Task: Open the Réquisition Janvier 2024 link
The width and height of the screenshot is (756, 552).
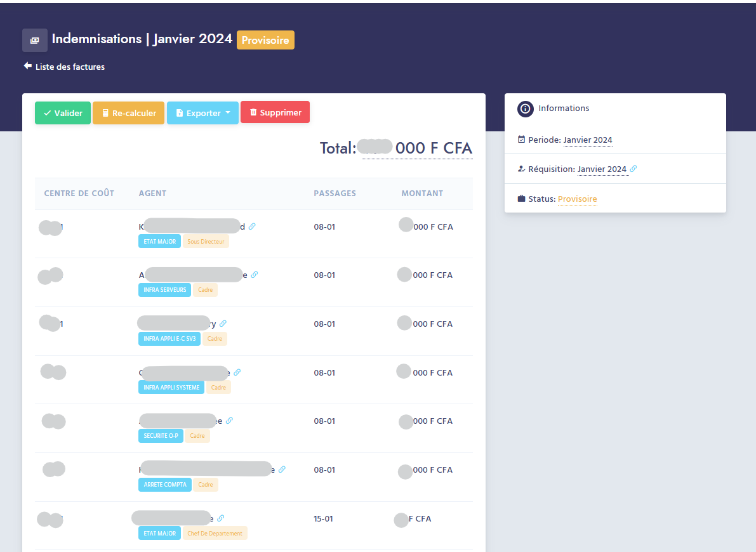Action: coord(601,169)
